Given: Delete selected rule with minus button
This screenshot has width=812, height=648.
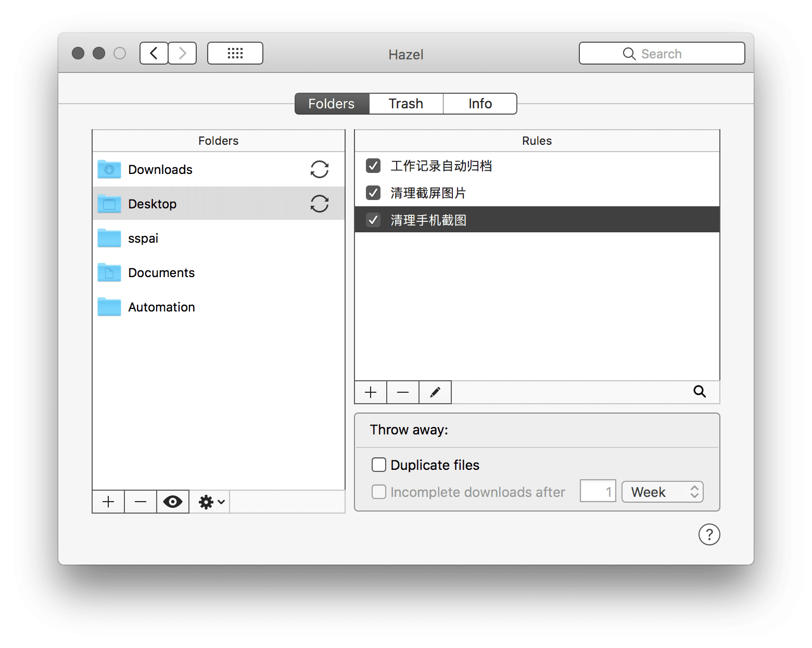Looking at the screenshot, I should (403, 392).
